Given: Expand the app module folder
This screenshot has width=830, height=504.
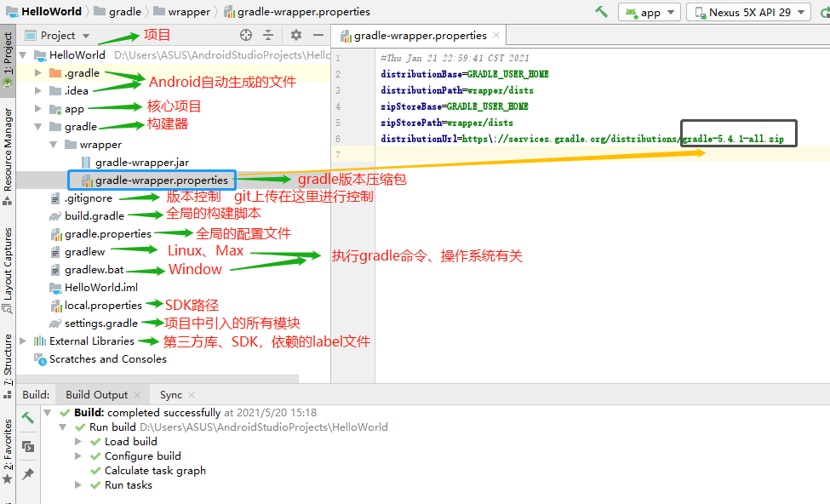Looking at the screenshot, I should (38, 108).
